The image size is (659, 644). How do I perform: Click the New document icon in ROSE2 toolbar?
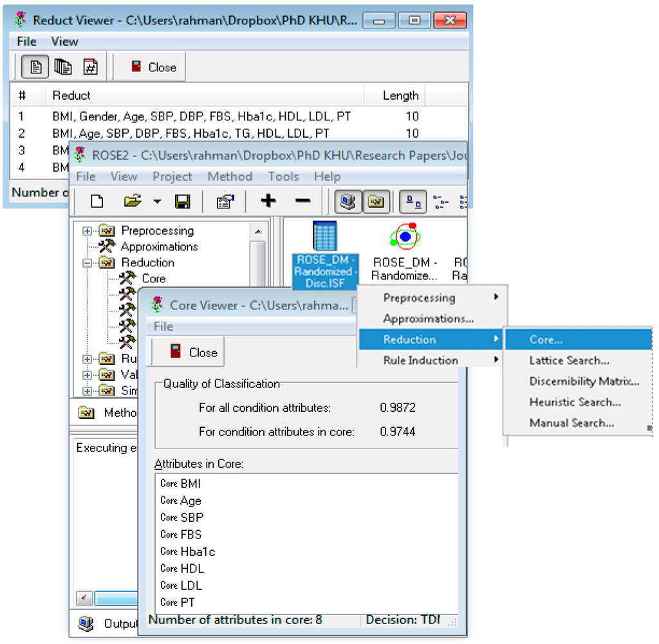pos(97,202)
